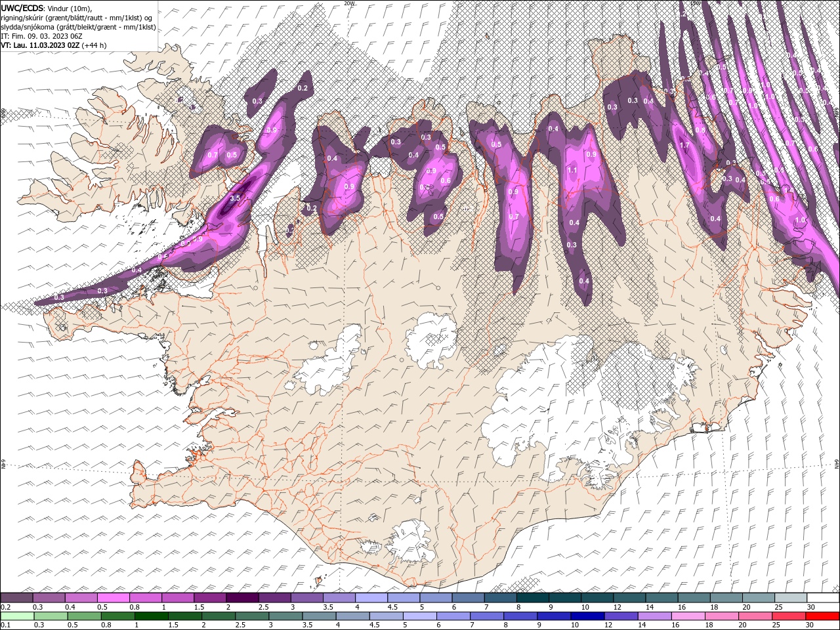Select the bright red 30 swatch in the rain scale
This screenshot has width=840, height=630.
pyautogui.click(x=822, y=616)
